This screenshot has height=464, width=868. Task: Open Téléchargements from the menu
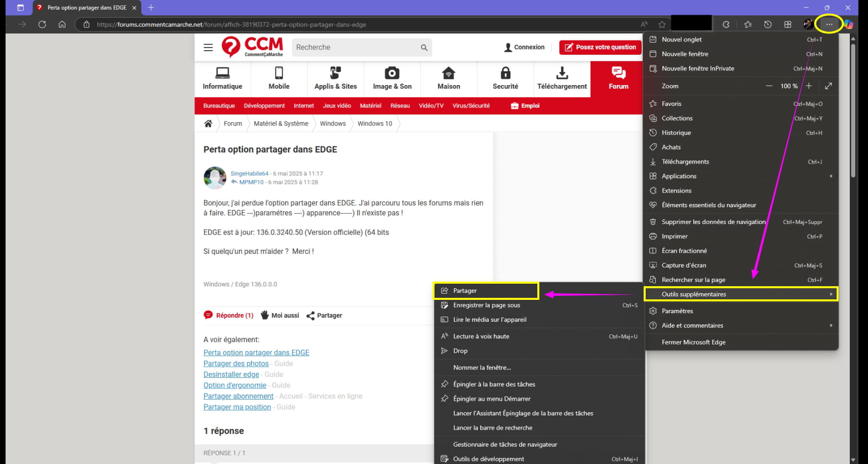click(741, 162)
